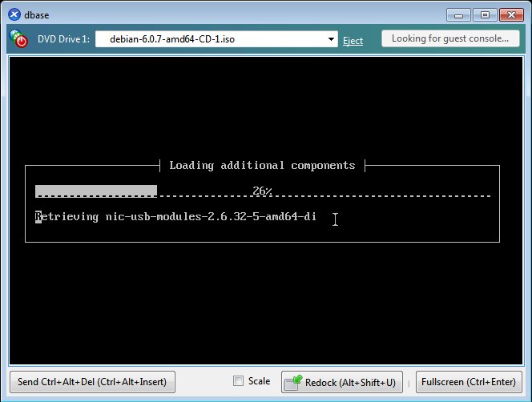
Task: Minimize the dbase window
Action: tap(458, 15)
